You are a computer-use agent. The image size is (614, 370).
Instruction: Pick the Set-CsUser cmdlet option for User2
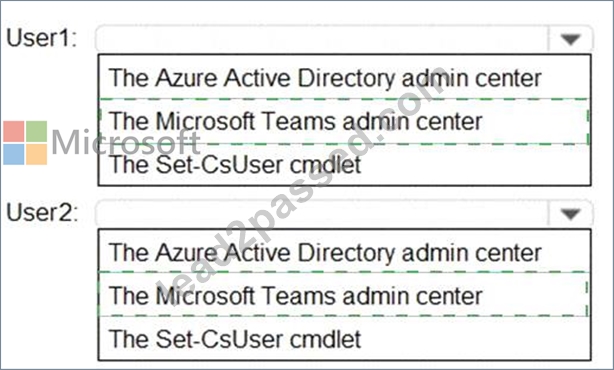pos(344,338)
